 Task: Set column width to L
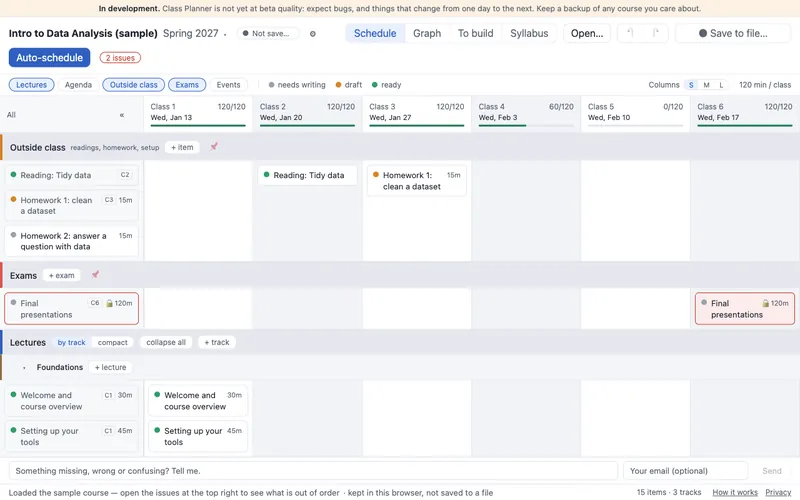[721, 85]
